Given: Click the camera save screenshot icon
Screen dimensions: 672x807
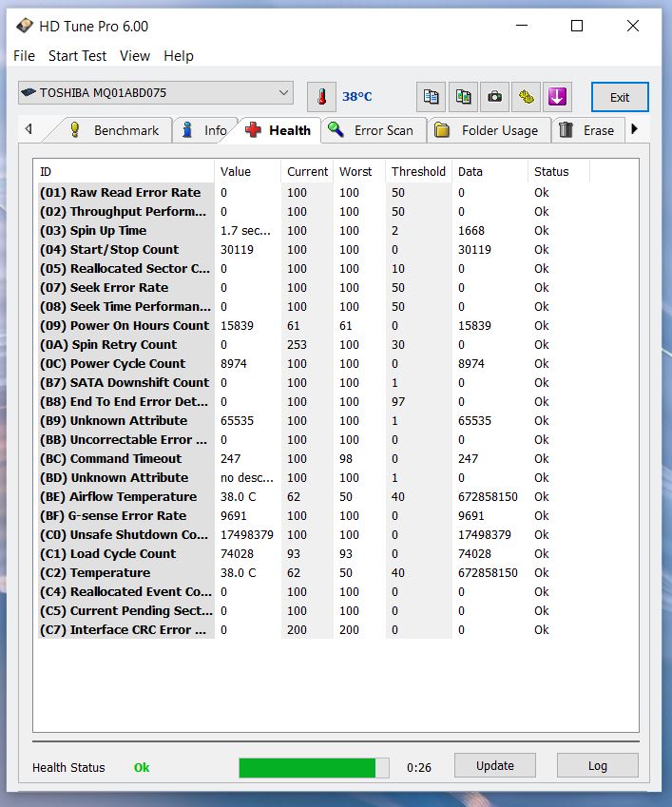Looking at the screenshot, I should (494, 97).
